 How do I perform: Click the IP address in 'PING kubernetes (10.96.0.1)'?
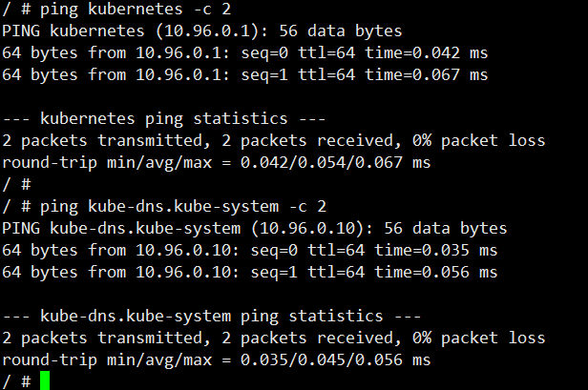(207, 31)
